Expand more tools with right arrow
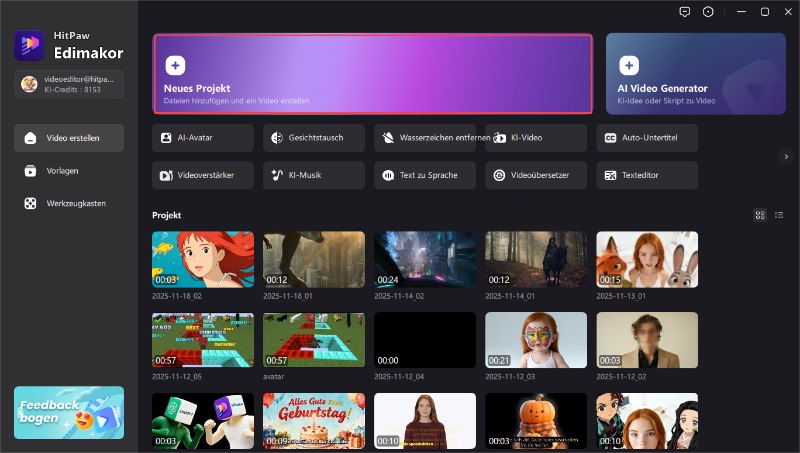Viewport: 800px width, 453px height. pos(786,156)
